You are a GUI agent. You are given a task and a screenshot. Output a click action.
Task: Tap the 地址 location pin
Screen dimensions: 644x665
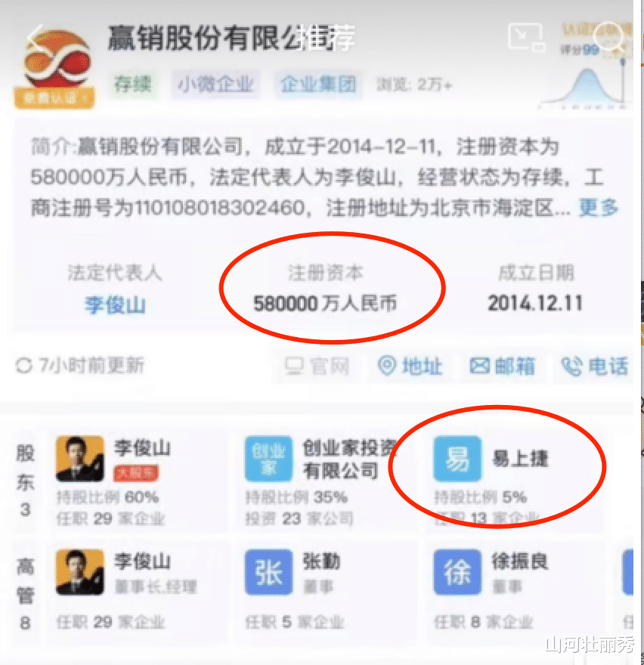coord(386,366)
